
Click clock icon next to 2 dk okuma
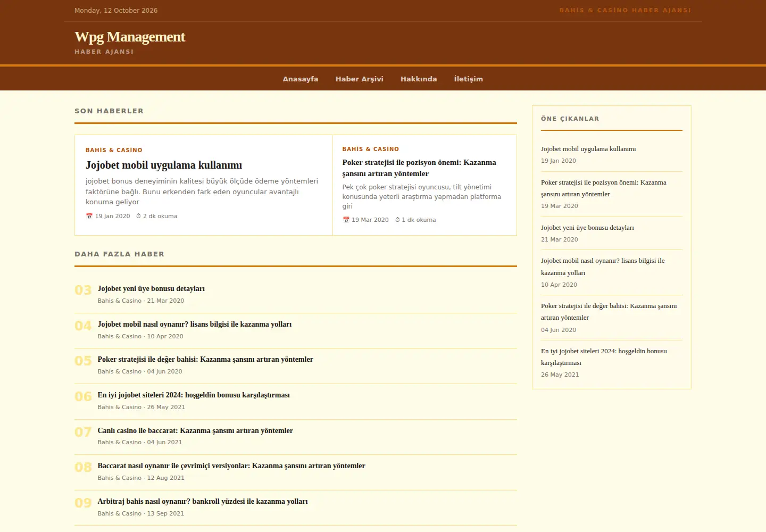138,216
